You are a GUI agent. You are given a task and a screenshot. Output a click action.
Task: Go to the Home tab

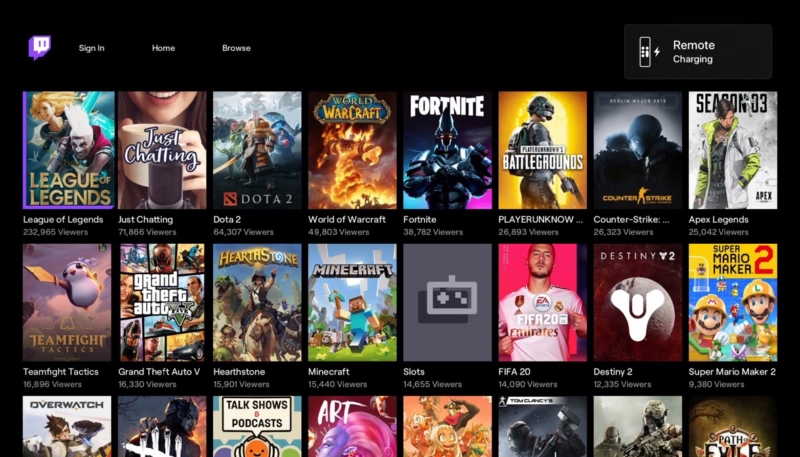(x=163, y=48)
